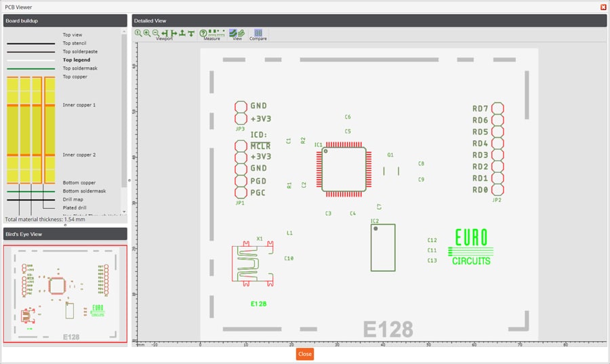The image size is (610, 364).
Task: Click the black Top stencil line in buildup
Action: [x=30, y=43]
